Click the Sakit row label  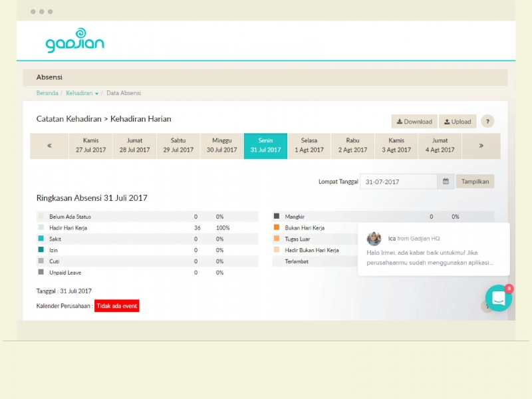[55, 239]
